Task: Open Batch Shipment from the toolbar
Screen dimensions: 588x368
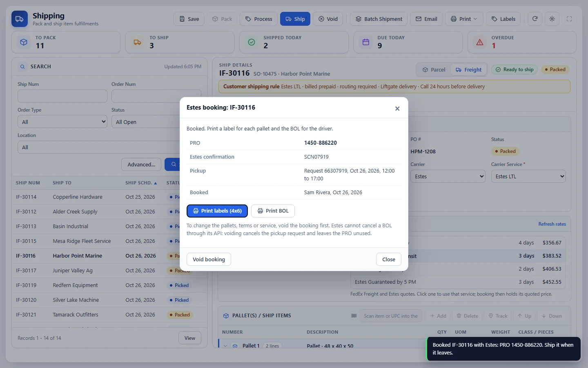Action: coord(379,19)
